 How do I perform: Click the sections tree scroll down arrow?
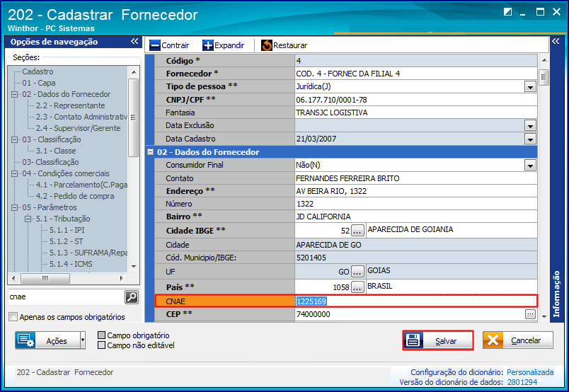coord(134,267)
